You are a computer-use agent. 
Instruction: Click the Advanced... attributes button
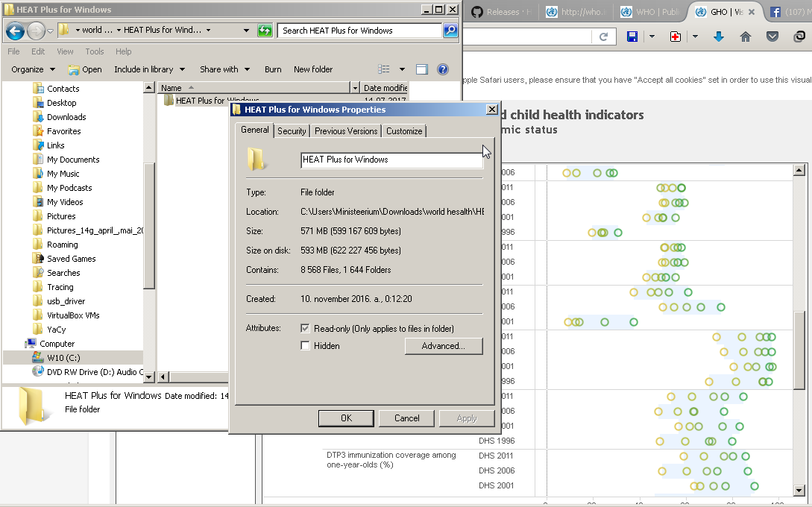coord(444,346)
